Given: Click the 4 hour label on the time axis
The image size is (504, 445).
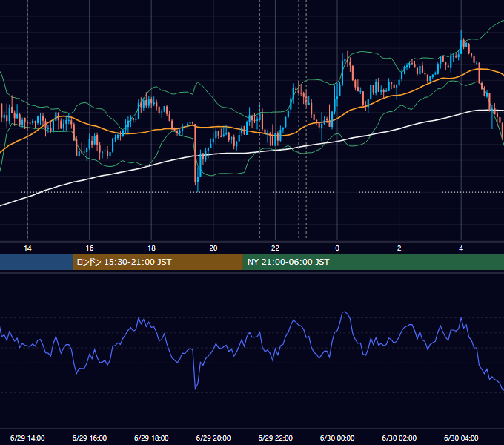Looking at the screenshot, I should pos(461,248).
